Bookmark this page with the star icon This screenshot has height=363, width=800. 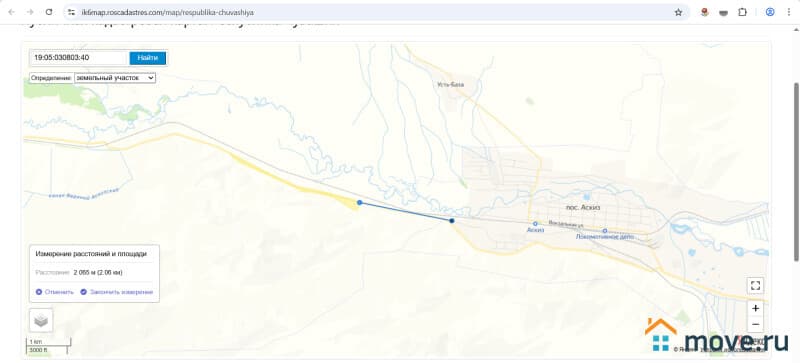pos(678,12)
